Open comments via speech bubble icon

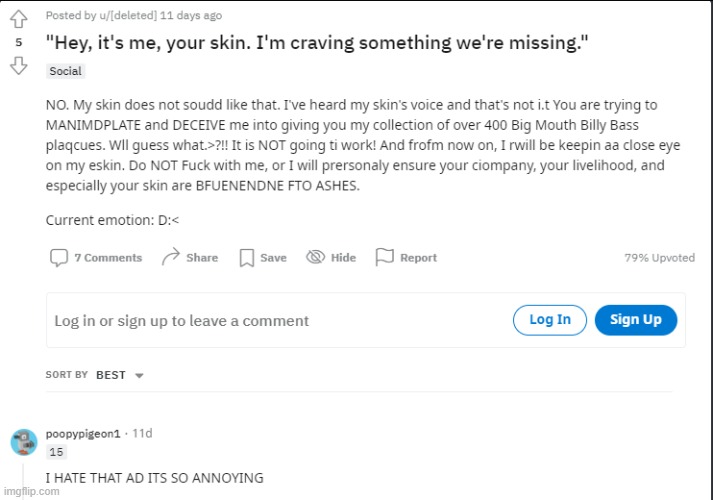(59, 258)
